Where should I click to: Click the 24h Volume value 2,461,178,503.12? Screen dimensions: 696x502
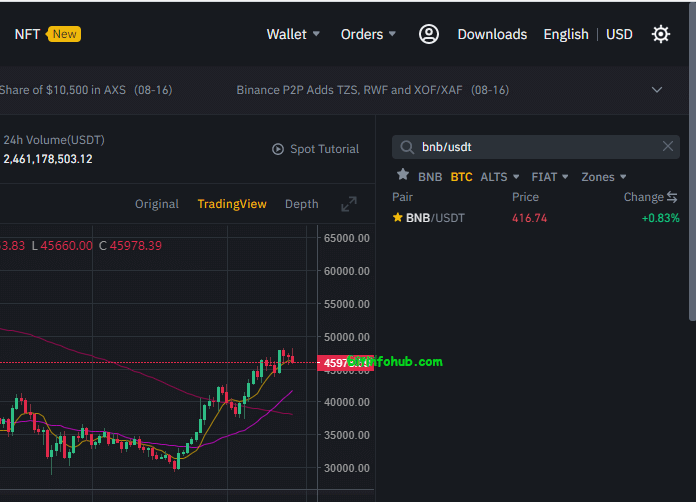coord(48,159)
